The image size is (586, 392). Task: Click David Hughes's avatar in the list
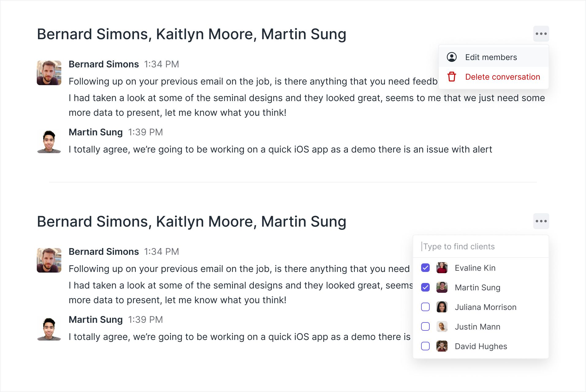pyautogui.click(x=442, y=346)
